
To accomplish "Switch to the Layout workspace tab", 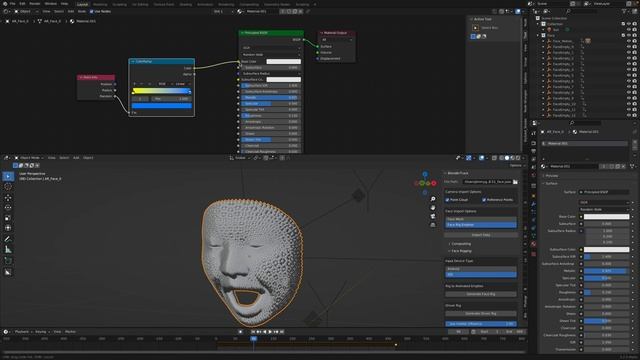I will click(x=82, y=4).
